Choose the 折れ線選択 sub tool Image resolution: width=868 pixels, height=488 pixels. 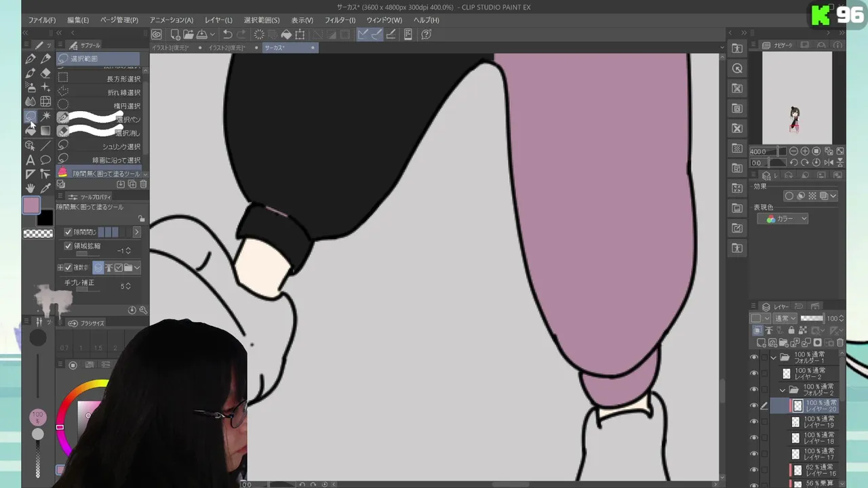tap(99, 92)
